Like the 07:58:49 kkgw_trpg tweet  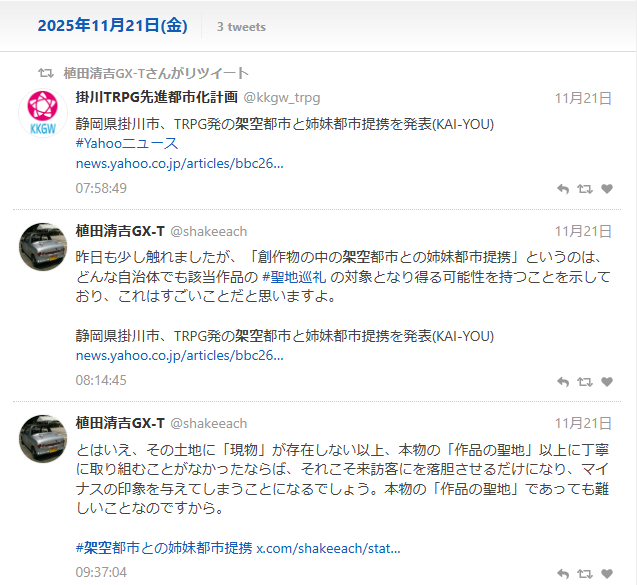click(607, 188)
